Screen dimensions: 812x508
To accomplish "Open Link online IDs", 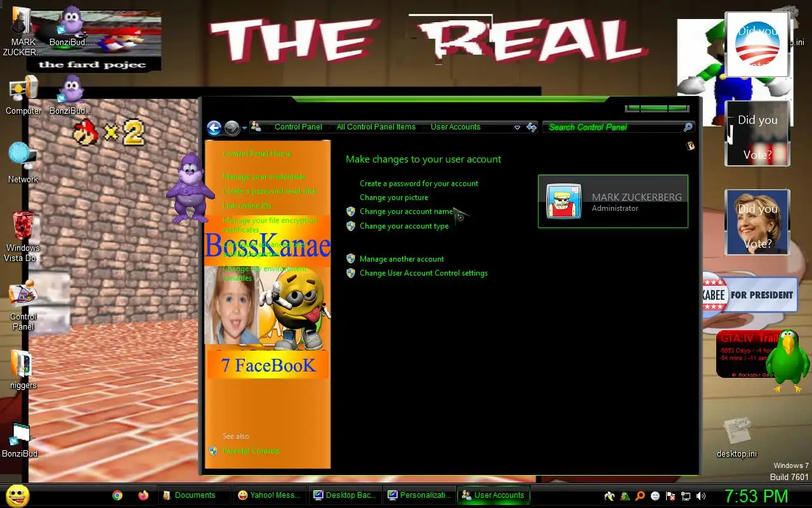I will (247, 206).
